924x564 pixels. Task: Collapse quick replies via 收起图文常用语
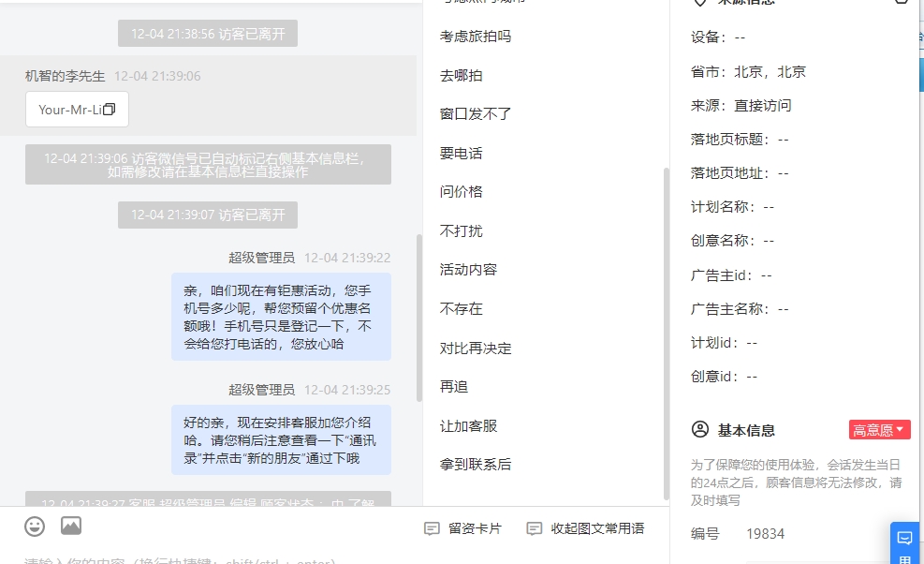[585, 528]
